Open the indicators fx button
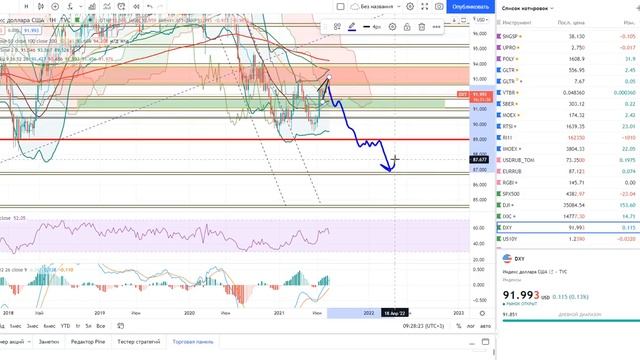 pyautogui.click(x=70, y=7)
